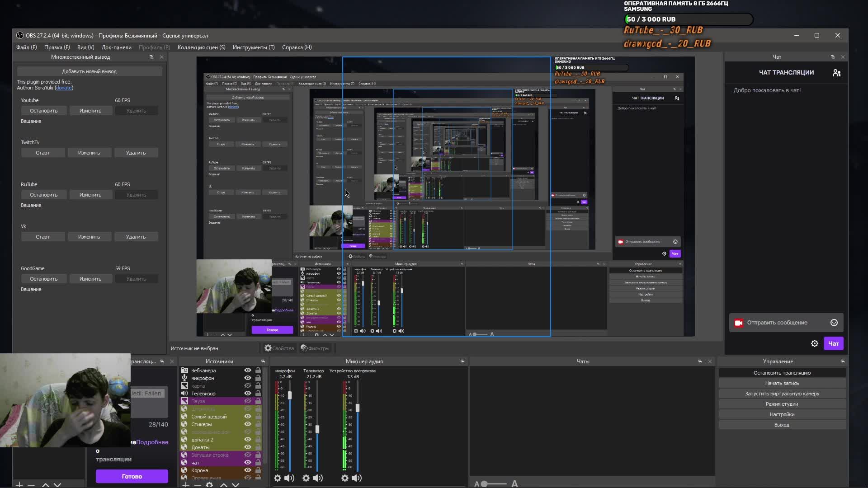
Task: Open emoji picker in chat message box
Action: click(834, 323)
